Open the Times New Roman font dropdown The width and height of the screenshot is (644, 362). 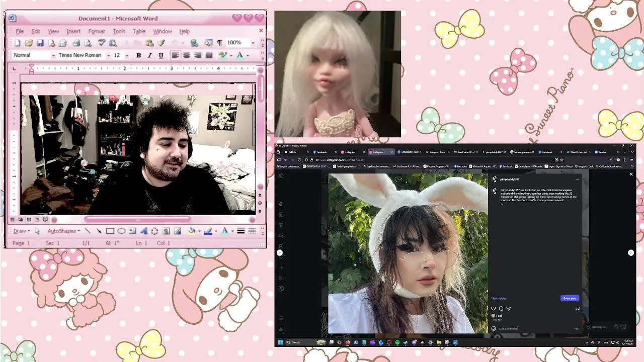point(108,55)
